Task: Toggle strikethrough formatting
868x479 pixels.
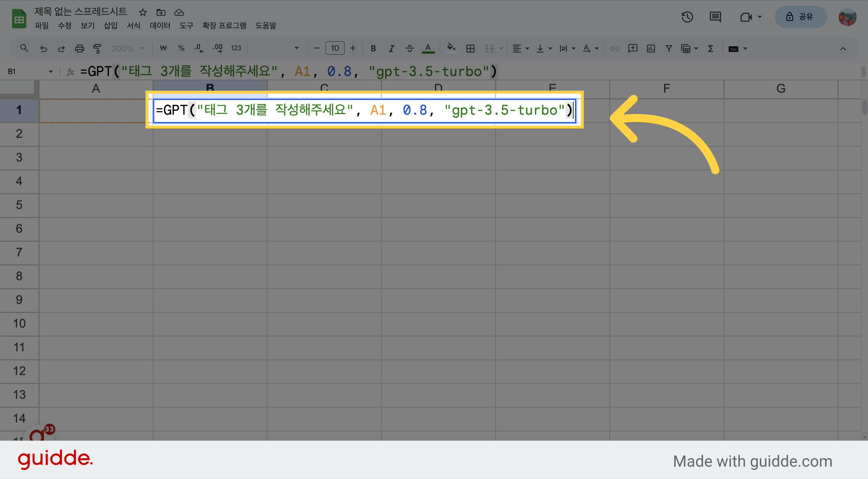Action: [409, 49]
